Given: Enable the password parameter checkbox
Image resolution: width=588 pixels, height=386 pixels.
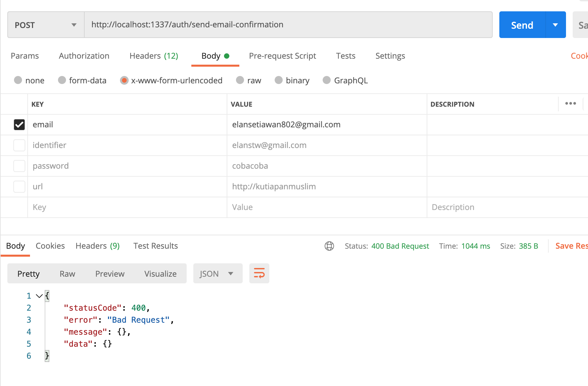Looking at the screenshot, I should pyautogui.click(x=19, y=166).
